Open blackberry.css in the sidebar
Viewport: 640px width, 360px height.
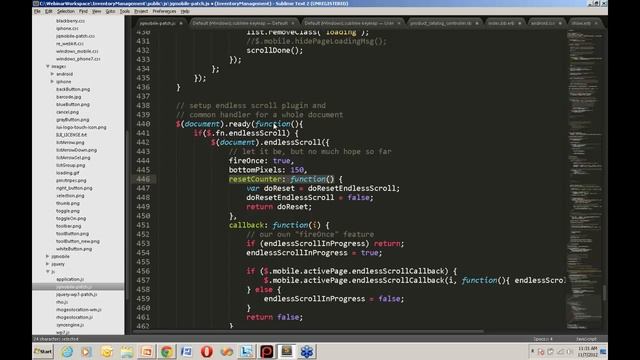click(x=70, y=21)
